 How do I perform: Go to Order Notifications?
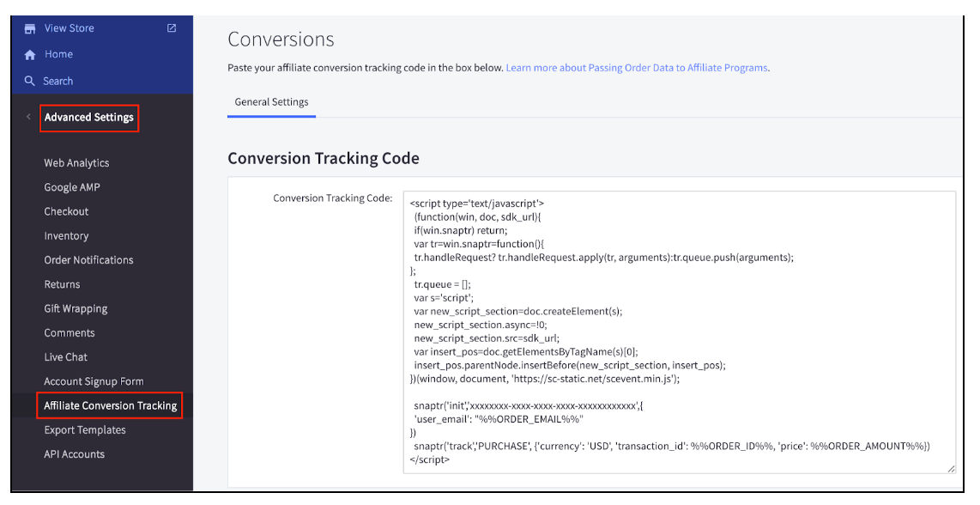click(88, 259)
